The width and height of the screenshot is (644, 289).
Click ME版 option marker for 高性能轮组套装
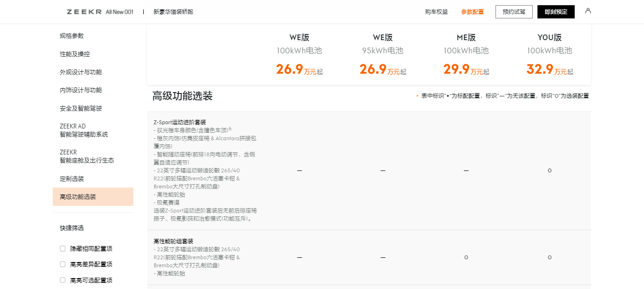click(466, 257)
